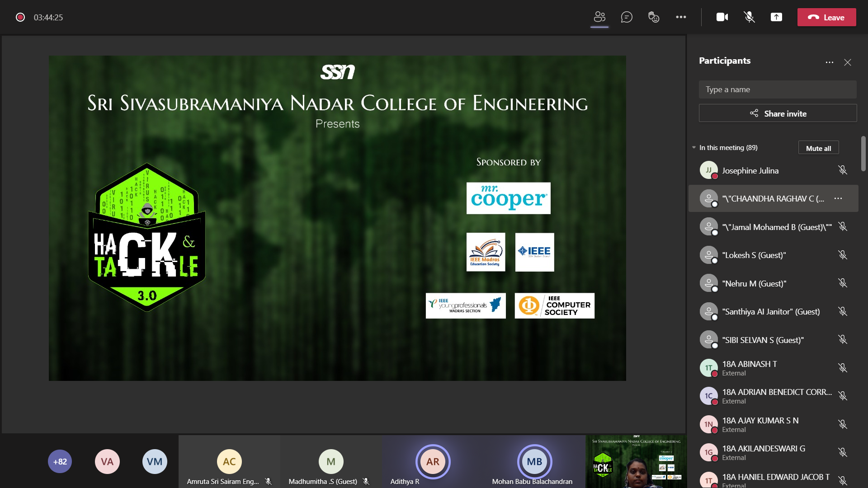Open the conversation chat icon
The height and width of the screenshot is (488, 868).
[627, 17]
